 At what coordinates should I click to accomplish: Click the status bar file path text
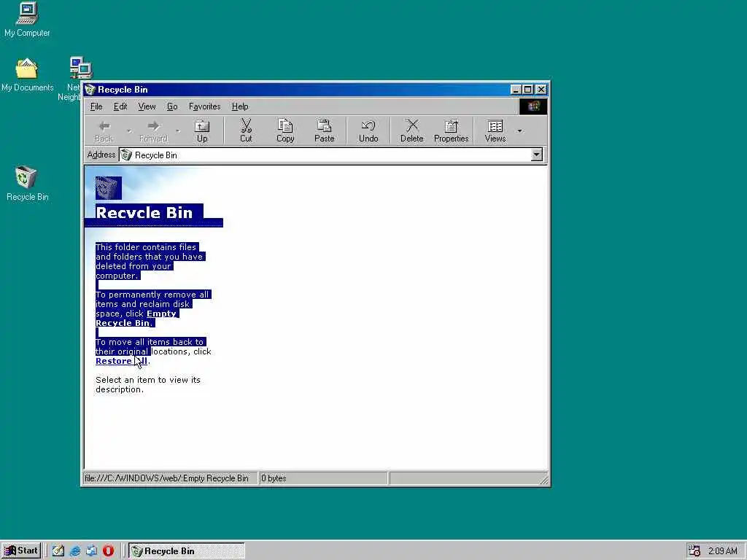166,478
